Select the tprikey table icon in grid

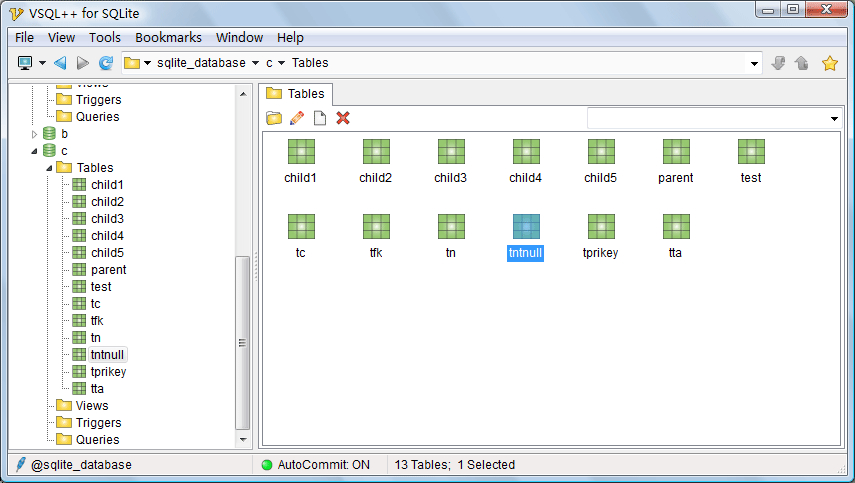coord(601,227)
